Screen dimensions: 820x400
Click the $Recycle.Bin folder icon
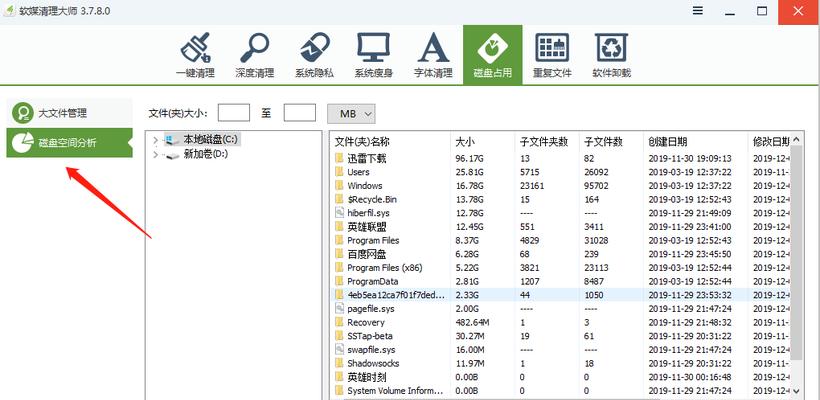tap(339, 199)
